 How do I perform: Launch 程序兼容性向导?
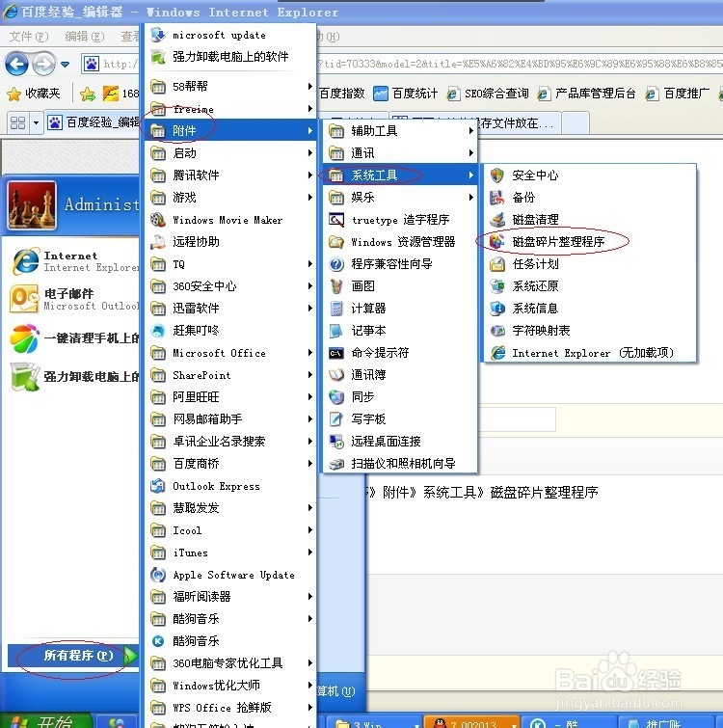click(400, 263)
